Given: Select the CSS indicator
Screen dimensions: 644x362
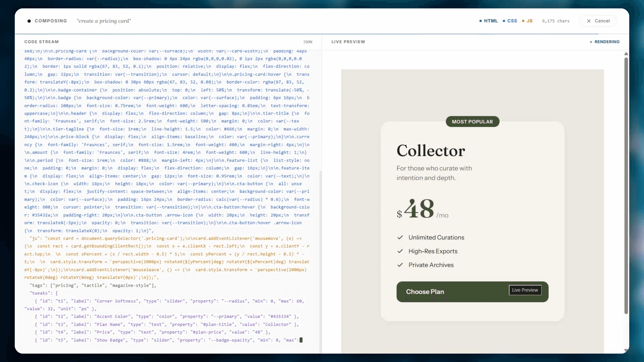Looking at the screenshot, I should pos(510,21).
